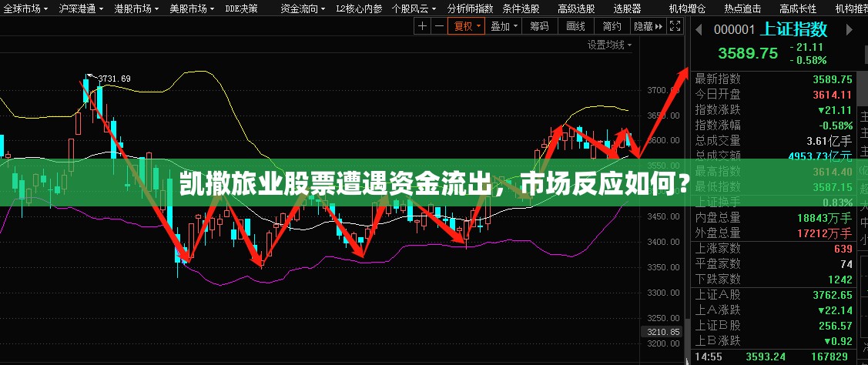Click 上涨家数 value 639

click(843, 249)
